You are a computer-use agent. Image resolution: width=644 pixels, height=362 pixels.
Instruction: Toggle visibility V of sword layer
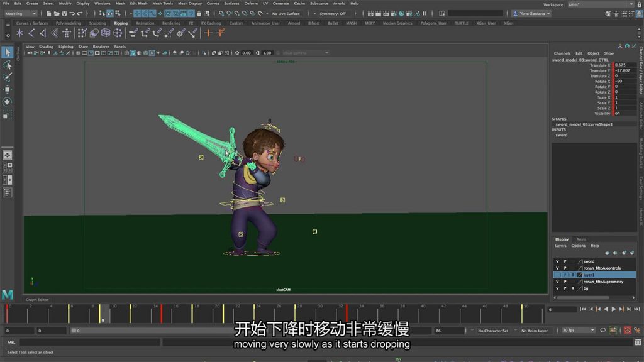(557, 261)
